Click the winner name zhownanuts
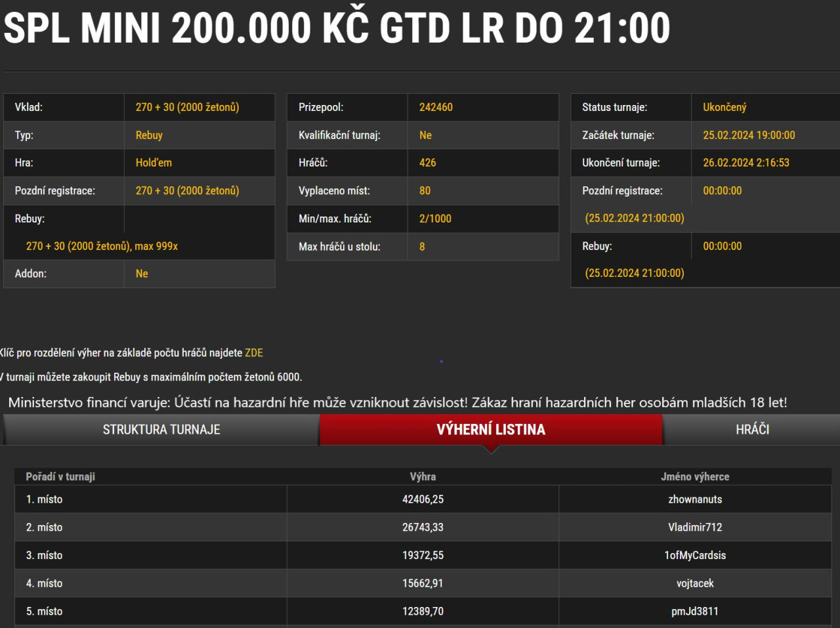The image size is (840, 628). pos(695,499)
